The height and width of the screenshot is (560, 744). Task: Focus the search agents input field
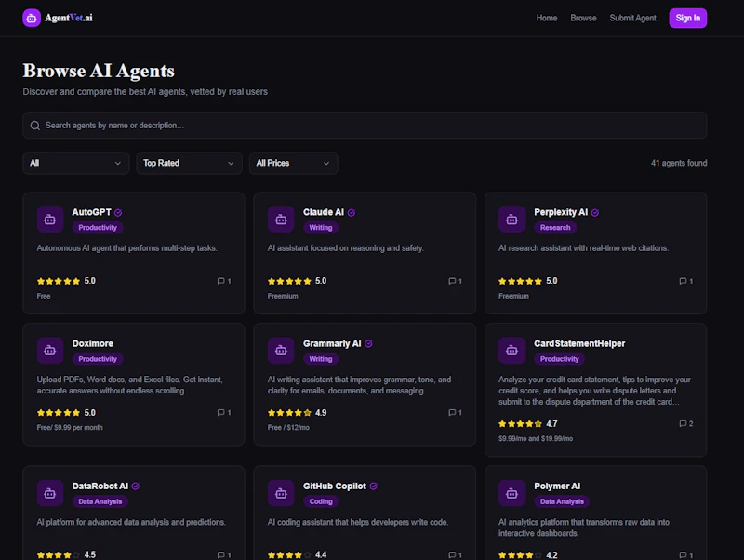point(365,126)
